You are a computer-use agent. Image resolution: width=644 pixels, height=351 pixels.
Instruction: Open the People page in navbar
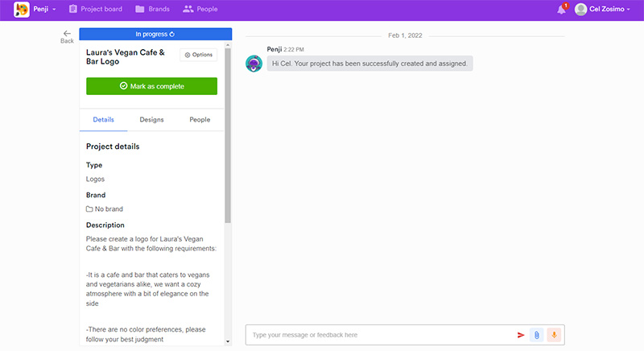point(200,9)
